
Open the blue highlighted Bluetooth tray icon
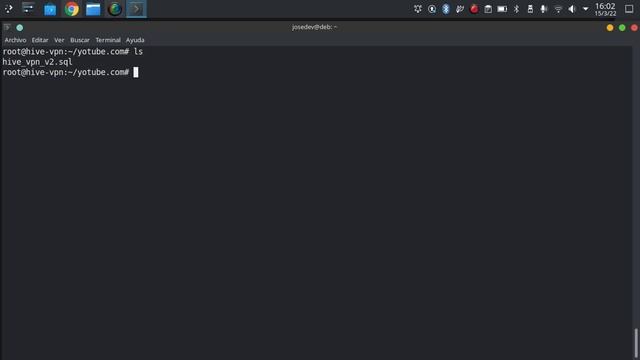point(446,9)
